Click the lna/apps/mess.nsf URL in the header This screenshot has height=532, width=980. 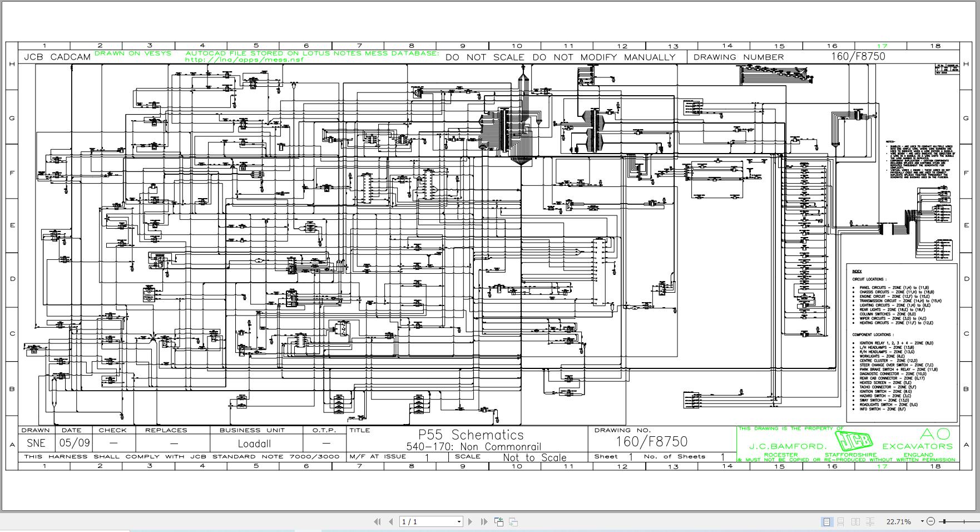click(244, 60)
